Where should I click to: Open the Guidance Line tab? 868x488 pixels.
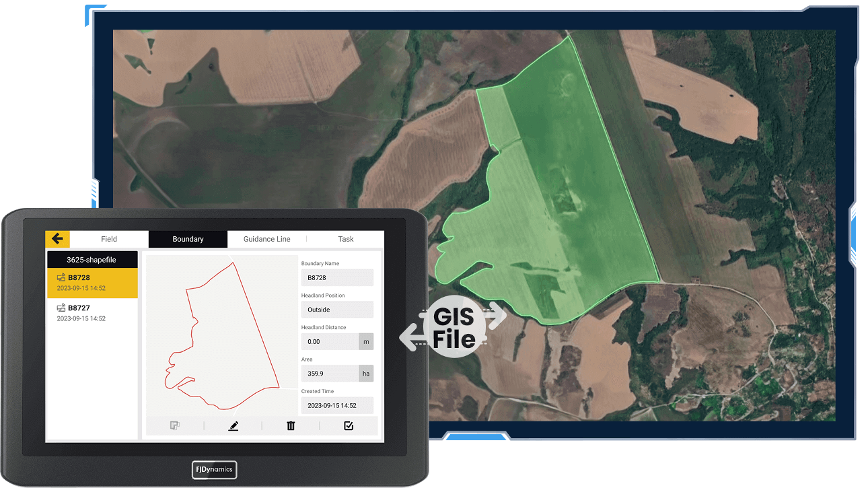click(x=266, y=239)
